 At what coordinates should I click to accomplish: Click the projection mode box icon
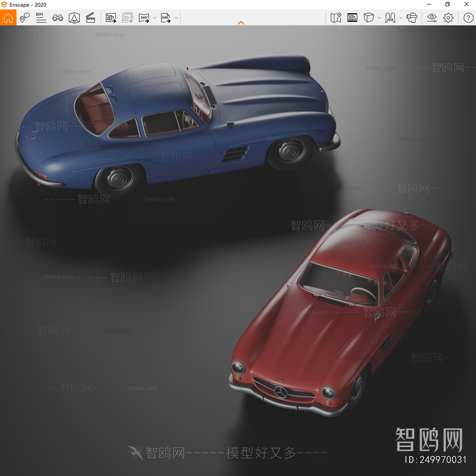369,18
